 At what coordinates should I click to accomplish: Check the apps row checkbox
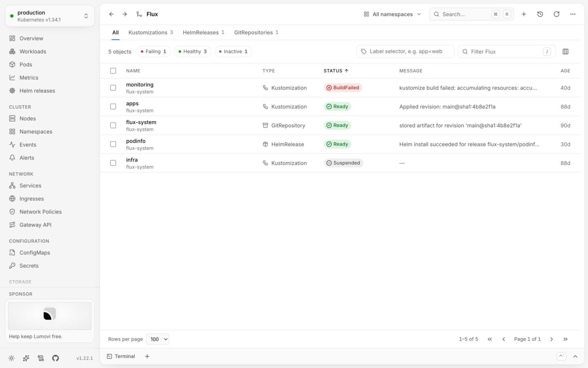click(113, 107)
